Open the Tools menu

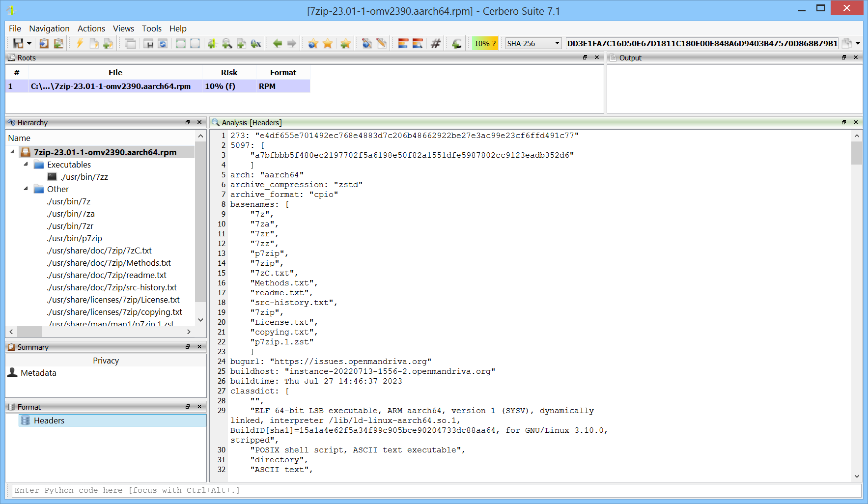(x=151, y=28)
